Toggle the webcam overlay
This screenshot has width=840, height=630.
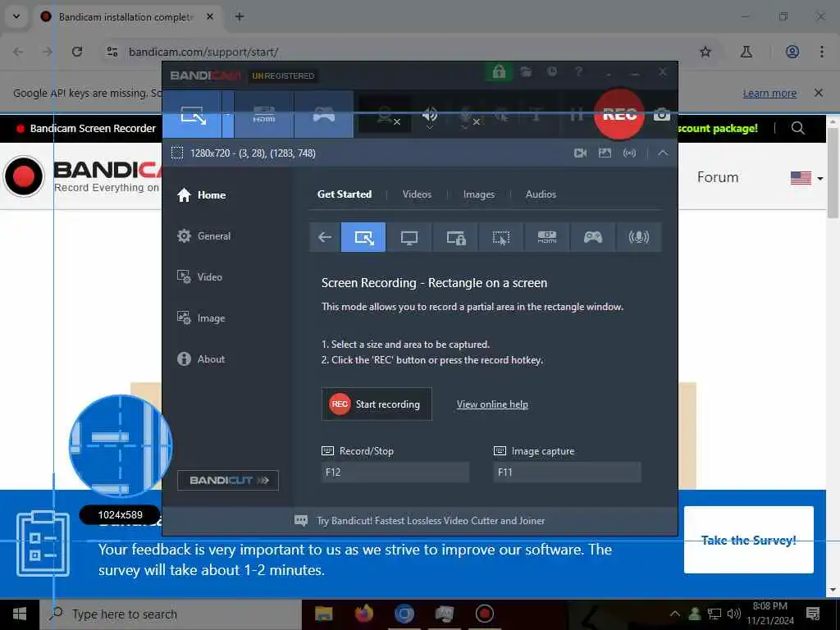(386, 115)
